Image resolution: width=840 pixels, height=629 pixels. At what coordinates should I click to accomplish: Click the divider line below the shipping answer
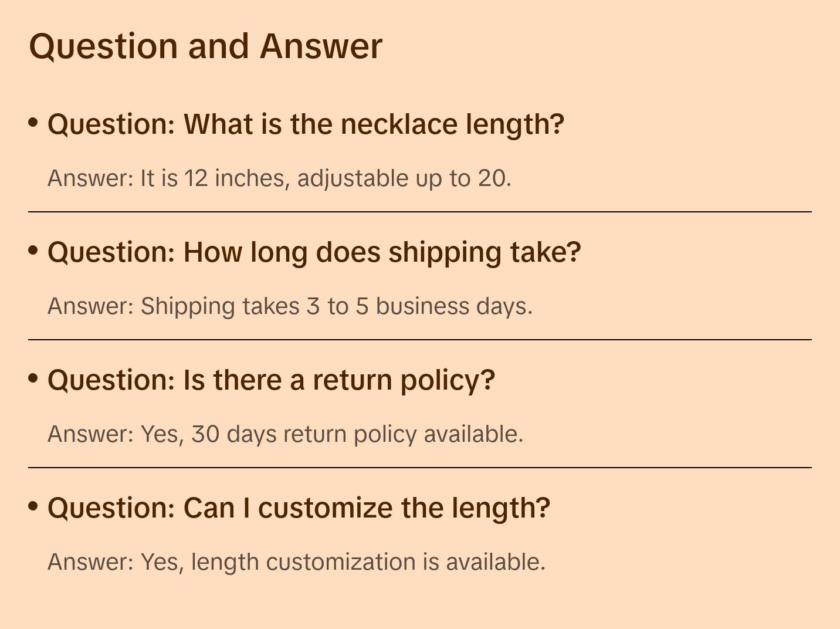coord(420,340)
